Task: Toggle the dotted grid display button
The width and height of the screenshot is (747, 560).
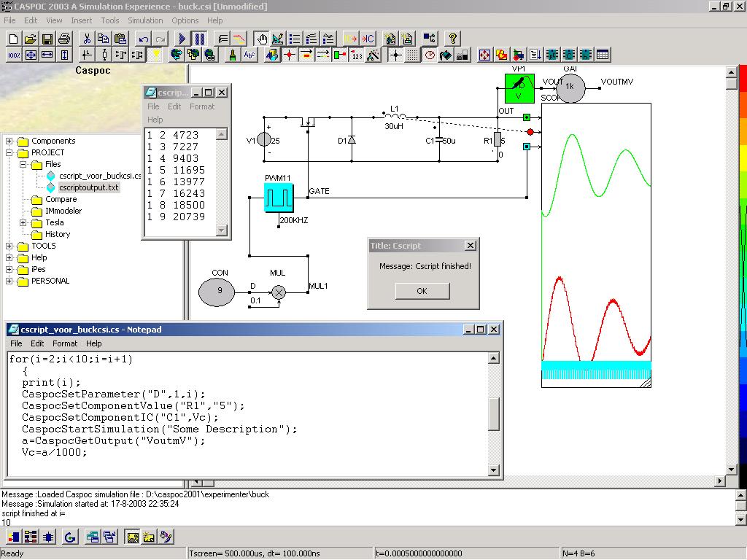Action: 412,55
